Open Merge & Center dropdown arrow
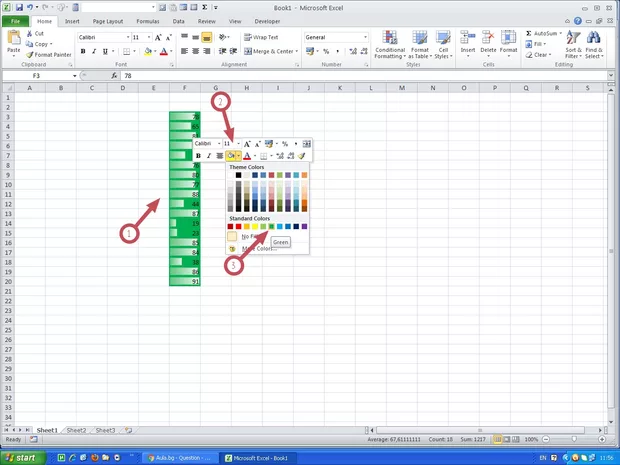This screenshot has height=465, width=620. 297,51
